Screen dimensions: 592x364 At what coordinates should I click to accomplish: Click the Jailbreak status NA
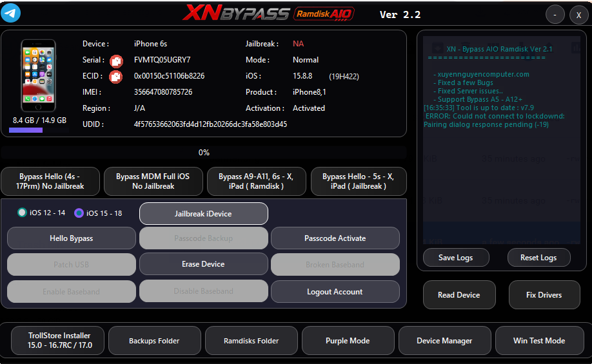(299, 44)
